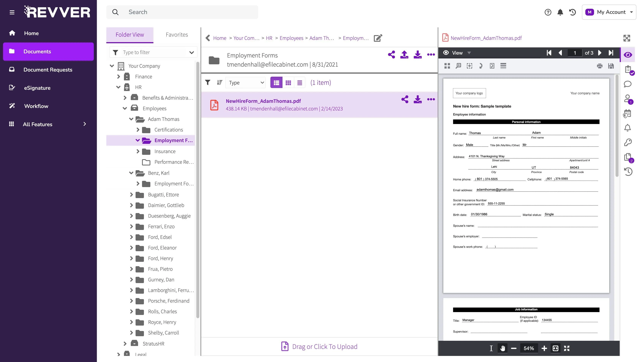
Task: Switch to the Favorites tab
Action: (177, 35)
